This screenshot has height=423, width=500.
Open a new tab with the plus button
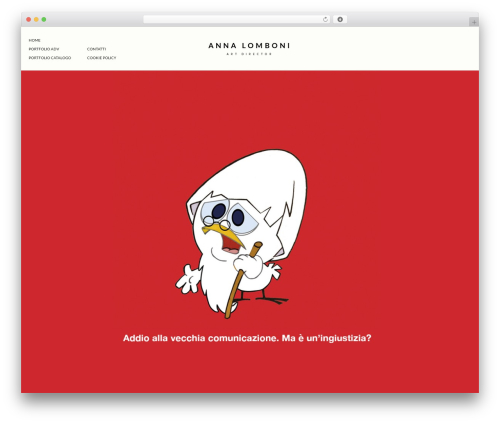pos(474,22)
